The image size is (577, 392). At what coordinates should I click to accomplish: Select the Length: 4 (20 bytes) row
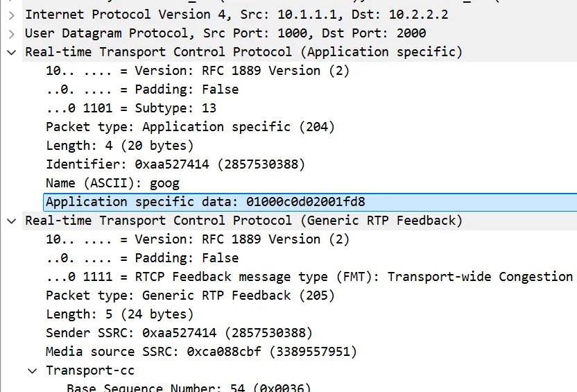pyautogui.click(x=119, y=146)
